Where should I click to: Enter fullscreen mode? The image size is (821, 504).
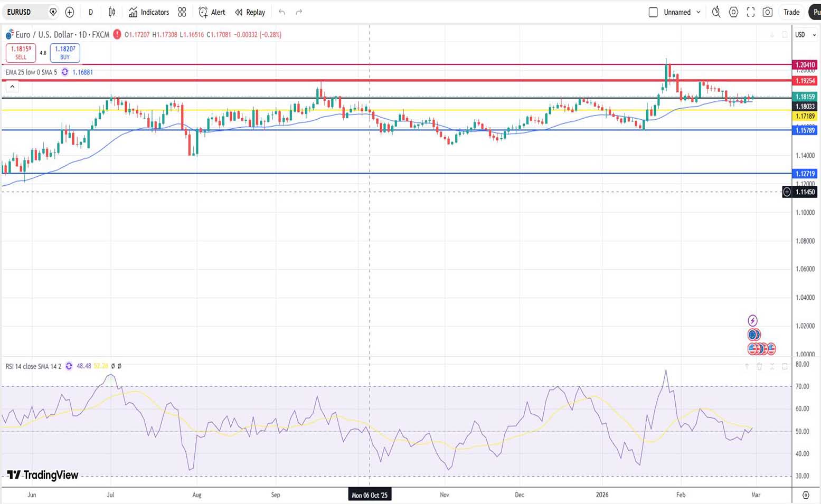tap(750, 12)
